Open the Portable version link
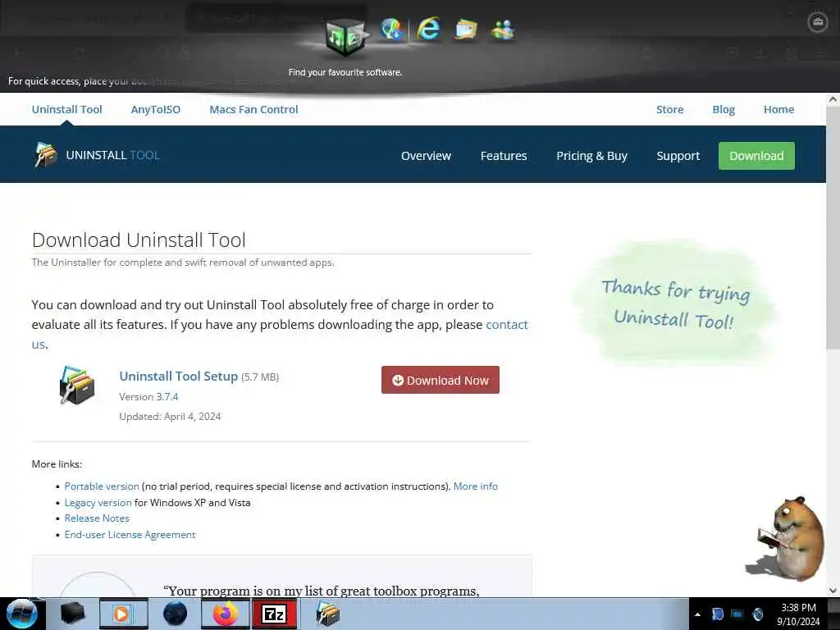This screenshot has width=840, height=630. (102, 486)
